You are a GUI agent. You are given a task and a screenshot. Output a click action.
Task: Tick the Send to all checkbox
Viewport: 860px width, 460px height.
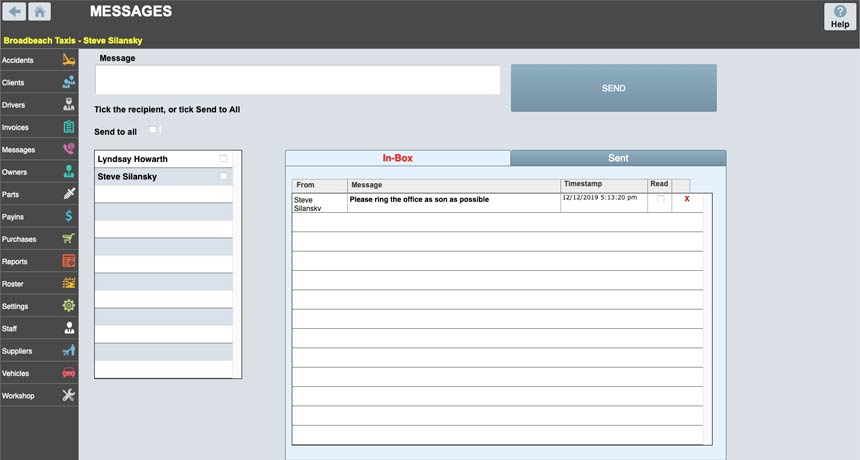tap(153, 130)
